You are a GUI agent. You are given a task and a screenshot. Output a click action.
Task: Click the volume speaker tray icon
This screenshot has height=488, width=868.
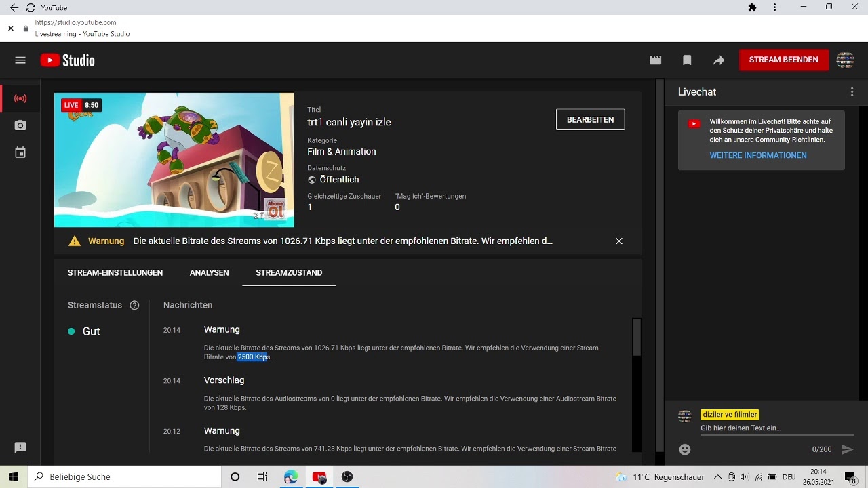745,476
